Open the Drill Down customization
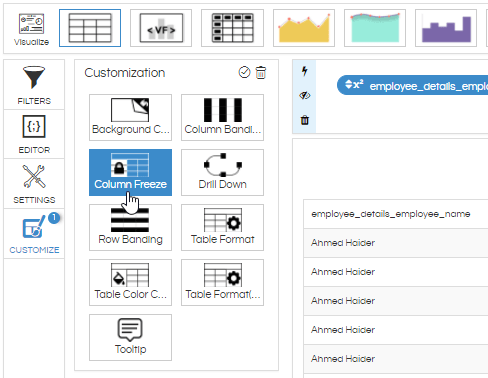488x378 pixels. coord(222,172)
